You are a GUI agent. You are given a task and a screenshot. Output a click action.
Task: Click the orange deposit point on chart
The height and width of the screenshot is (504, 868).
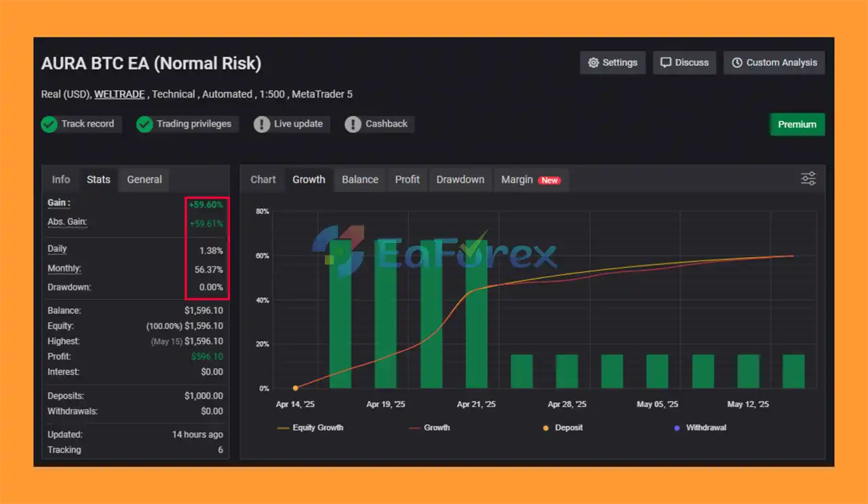(296, 388)
